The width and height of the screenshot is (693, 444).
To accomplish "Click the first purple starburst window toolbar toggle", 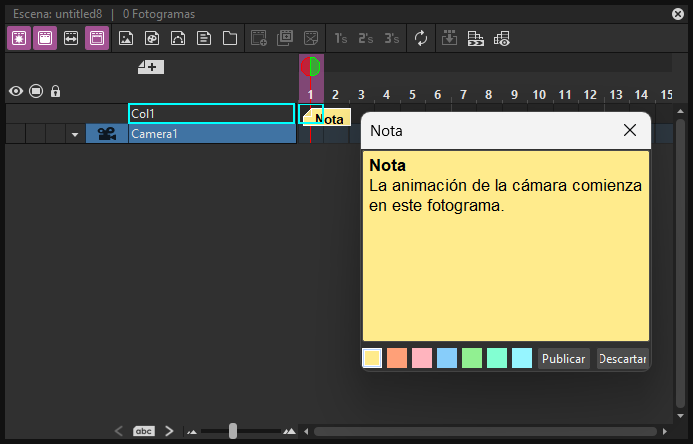I will tap(19, 38).
